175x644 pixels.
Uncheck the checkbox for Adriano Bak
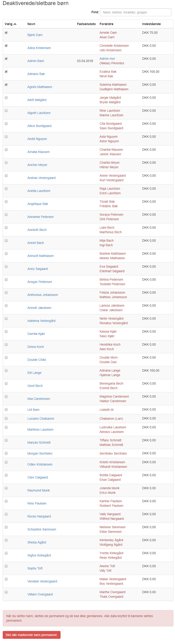click(x=6, y=72)
